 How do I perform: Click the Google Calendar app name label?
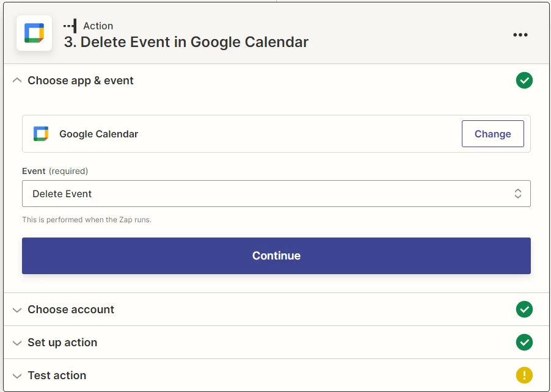coord(99,134)
